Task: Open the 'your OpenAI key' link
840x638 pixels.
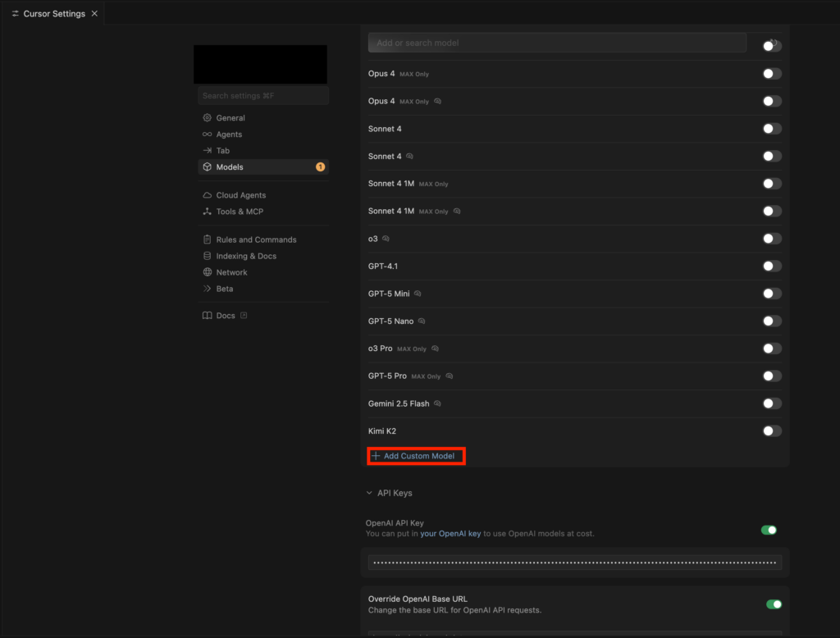Action: pos(450,534)
